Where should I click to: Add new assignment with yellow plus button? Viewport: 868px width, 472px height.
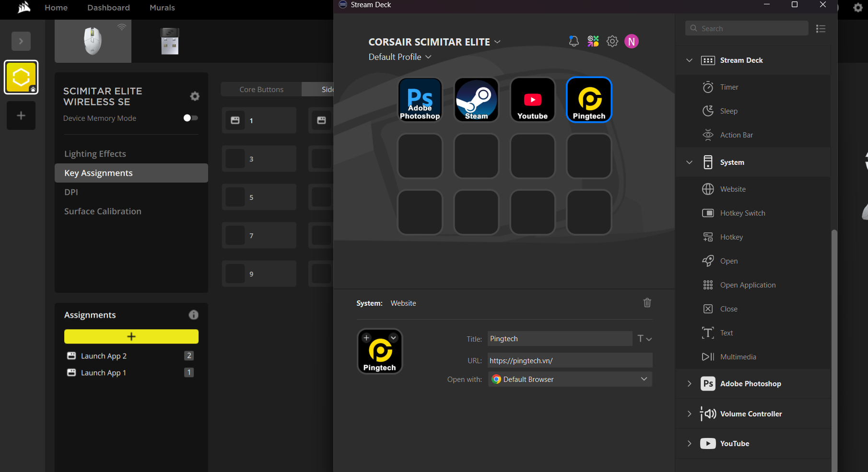pos(131,336)
